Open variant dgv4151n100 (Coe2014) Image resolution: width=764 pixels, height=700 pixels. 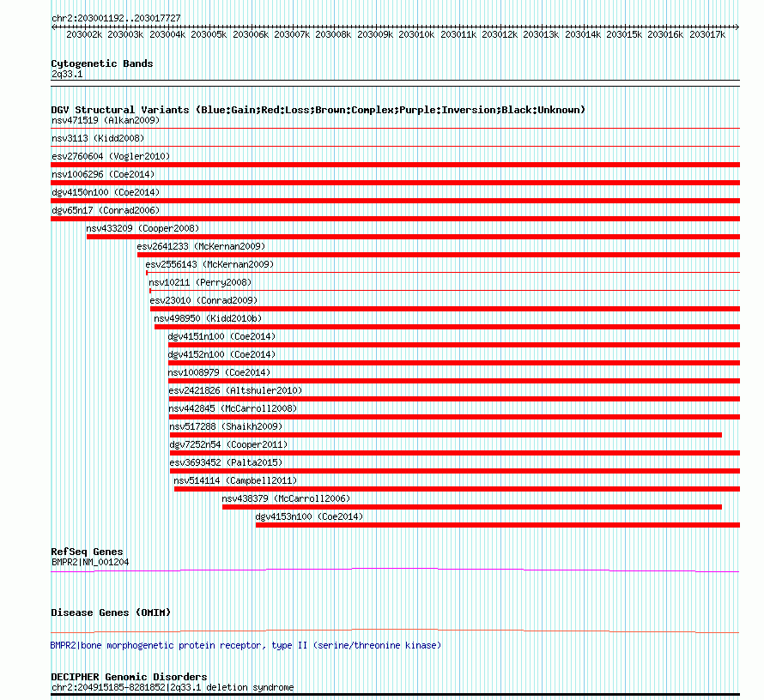tap(221, 336)
